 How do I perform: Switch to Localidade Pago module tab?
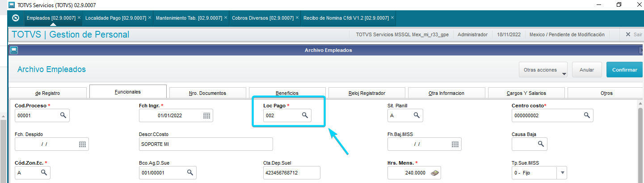pos(115,18)
